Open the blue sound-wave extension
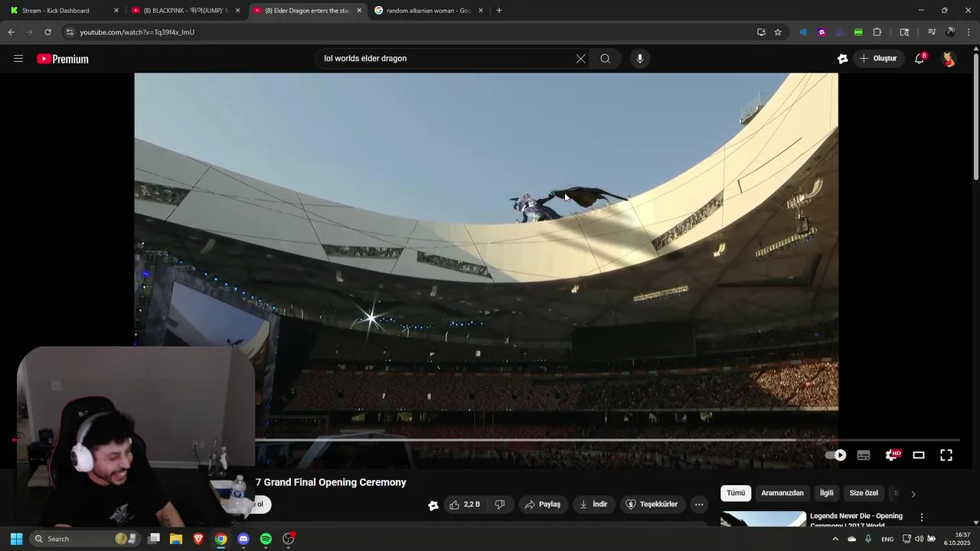Image resolution: width=980 pixels, height=551 pixels. point(803,32)
